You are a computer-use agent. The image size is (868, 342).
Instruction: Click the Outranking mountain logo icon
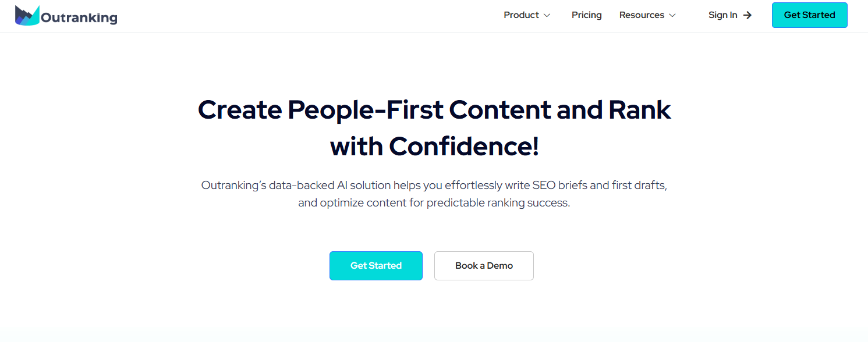pos(27,16)
